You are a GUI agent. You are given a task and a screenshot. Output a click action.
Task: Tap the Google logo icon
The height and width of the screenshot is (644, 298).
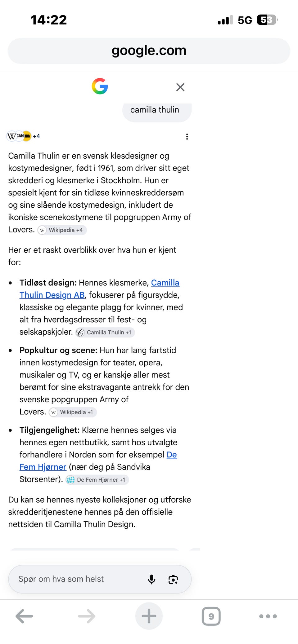pyautogui.click(x=100, y=86)
